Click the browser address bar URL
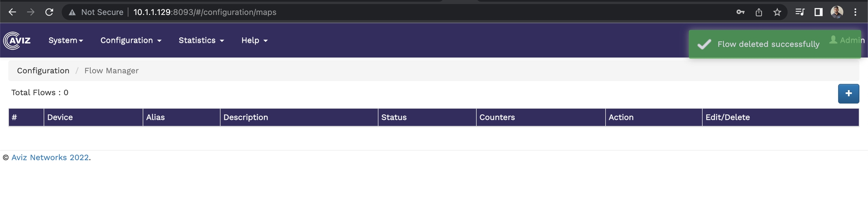This screenshot has height=209, width=868. [205, 12]
